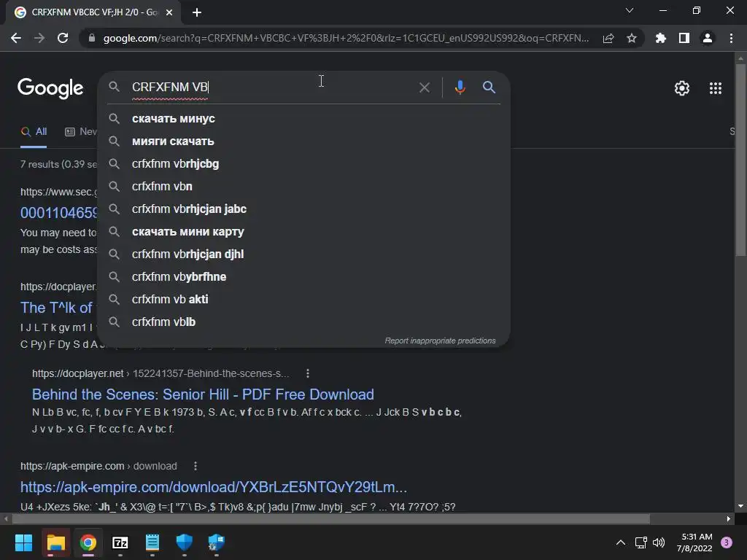747x560 pixels.
Task: Pick suggestion скачать мини карту
Action: [304, 231]
